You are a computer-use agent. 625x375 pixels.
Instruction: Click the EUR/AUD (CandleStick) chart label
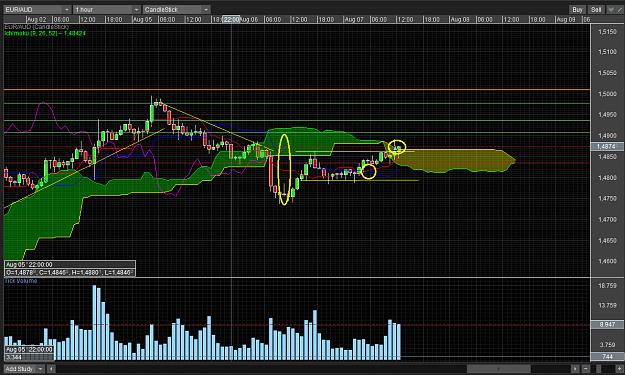tap(36, 27)
